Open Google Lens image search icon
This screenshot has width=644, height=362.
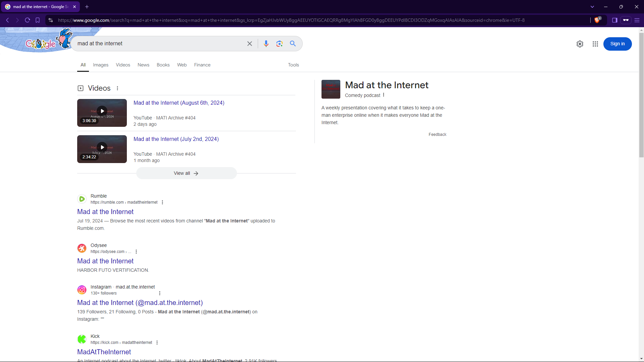[280, 44]
